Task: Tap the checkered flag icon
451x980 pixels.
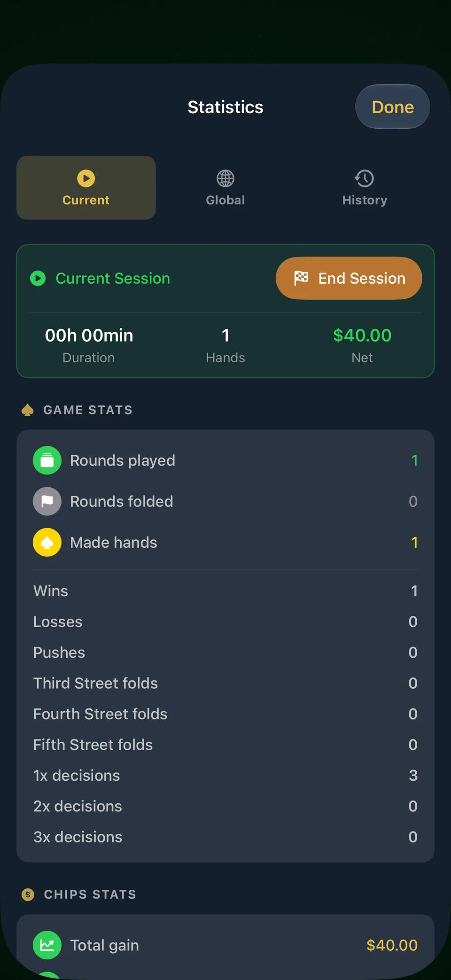Action: 301,278
